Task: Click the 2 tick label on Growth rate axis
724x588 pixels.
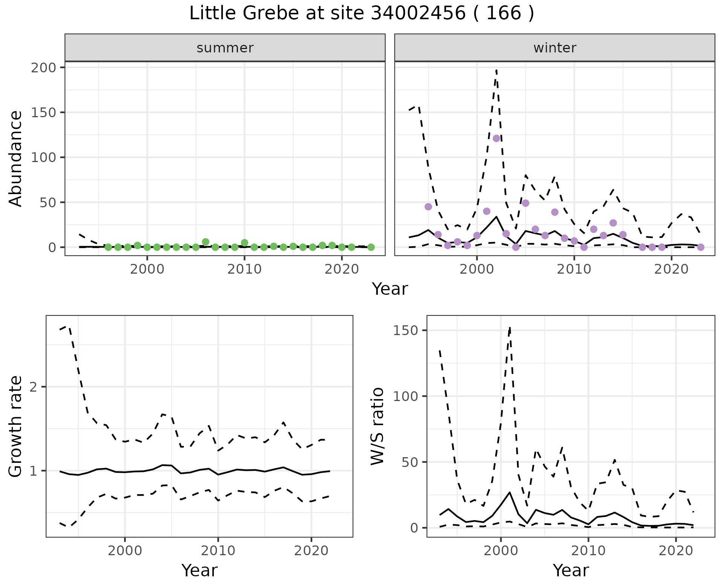Action: click(x=32, y=387)
